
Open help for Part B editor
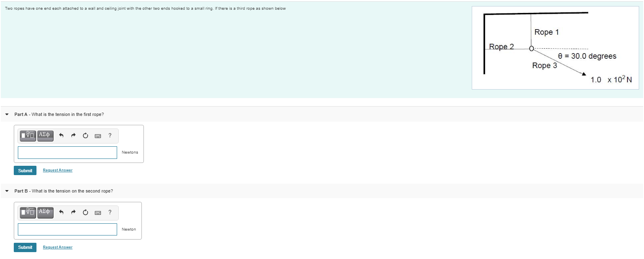[x=110, y=212]
